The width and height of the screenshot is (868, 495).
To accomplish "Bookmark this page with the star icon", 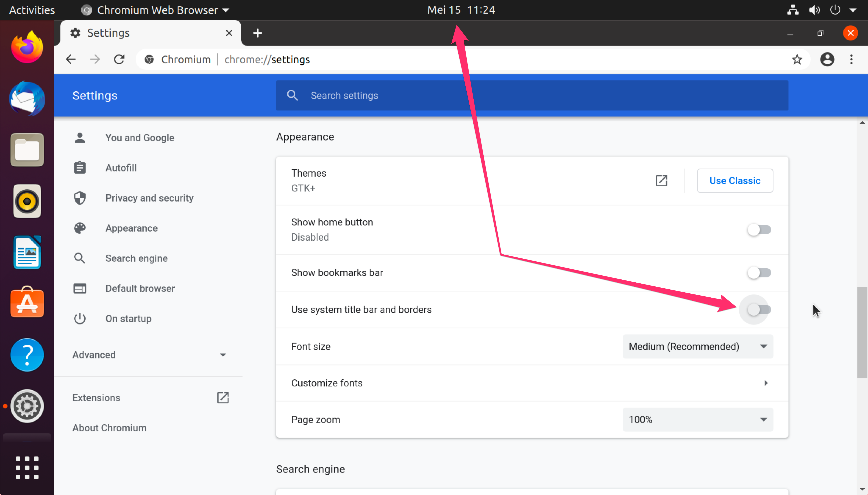I will tap(797, 60).
